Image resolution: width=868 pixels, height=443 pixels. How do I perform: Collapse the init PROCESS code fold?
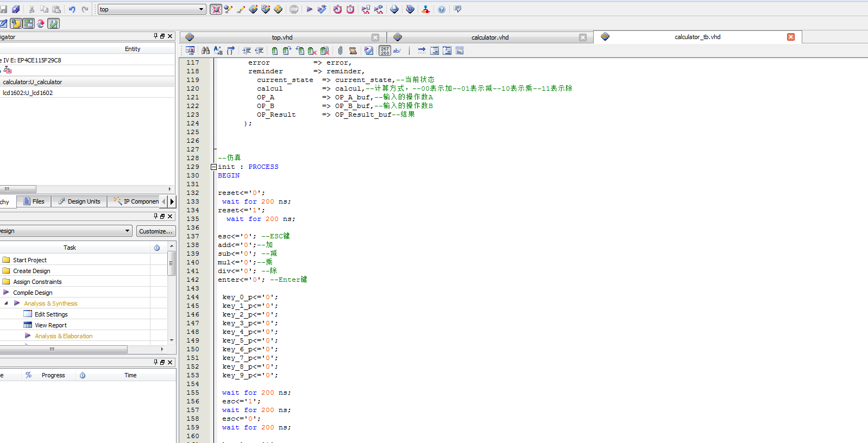tap(213, 167)
